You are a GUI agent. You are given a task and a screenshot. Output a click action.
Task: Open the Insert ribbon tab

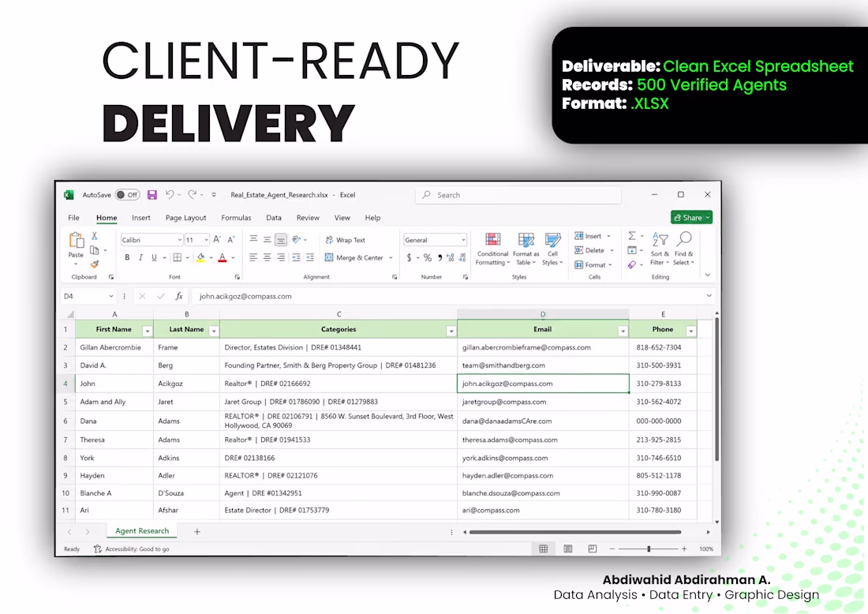[x=141, y=218]
